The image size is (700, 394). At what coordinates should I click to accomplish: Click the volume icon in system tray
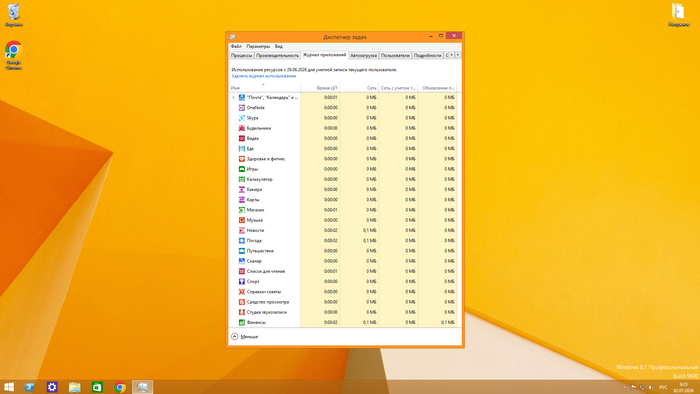click(x=650, y=387)
